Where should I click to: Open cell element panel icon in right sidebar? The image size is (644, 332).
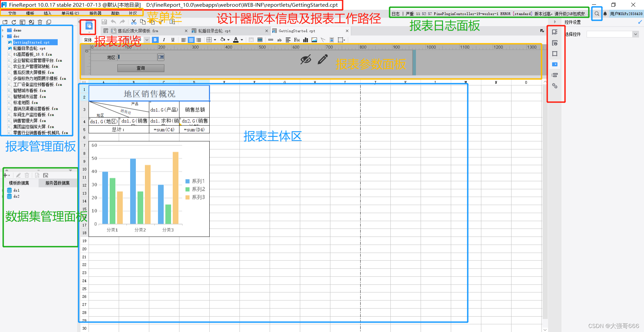[555, 32]
